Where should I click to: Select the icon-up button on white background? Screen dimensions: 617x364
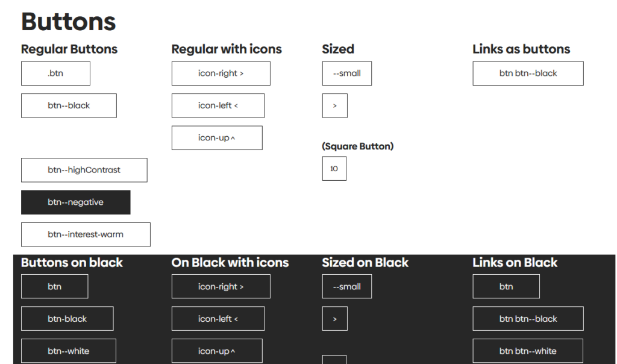coord(217,138)
